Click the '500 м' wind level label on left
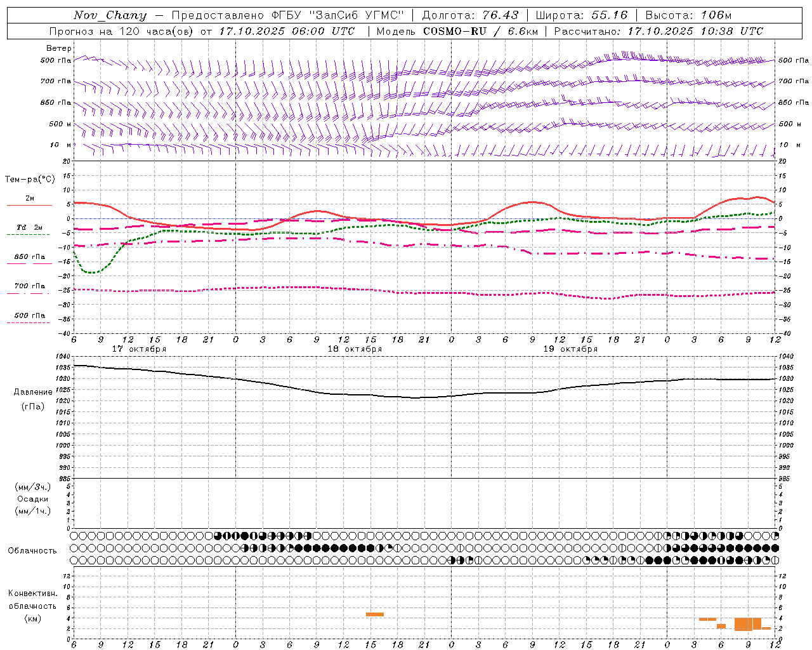812x650 pixels. pyautogui.click(x=60, y=124)
